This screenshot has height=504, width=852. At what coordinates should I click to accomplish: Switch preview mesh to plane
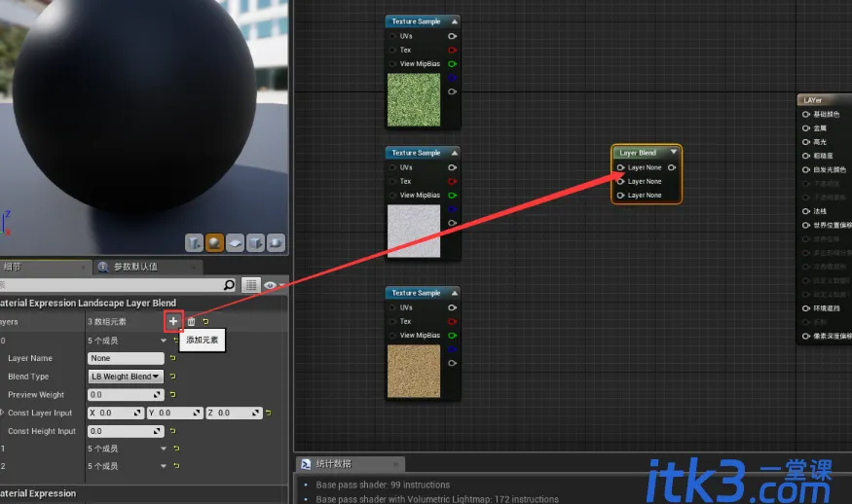click(235, 243)
